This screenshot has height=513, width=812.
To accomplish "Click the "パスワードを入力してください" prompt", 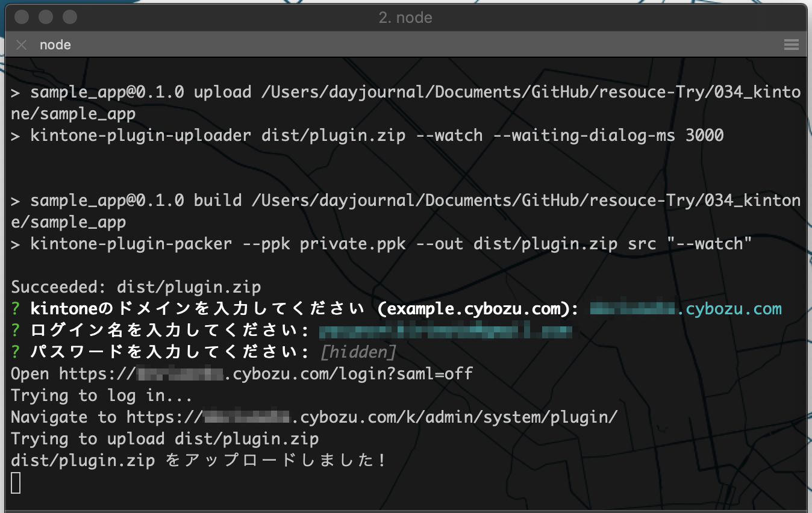I will click(169, 352).
